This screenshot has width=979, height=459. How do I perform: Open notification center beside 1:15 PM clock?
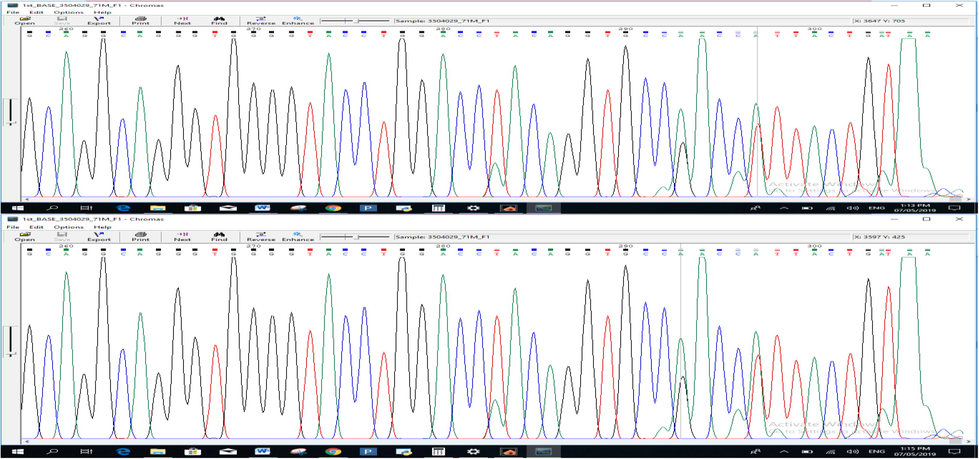coord(953,451)
